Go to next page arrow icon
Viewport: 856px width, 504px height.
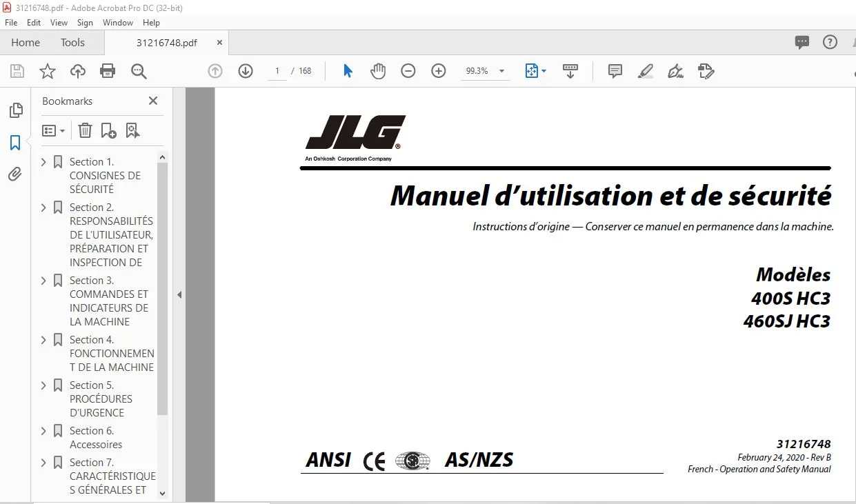(246, 71)
